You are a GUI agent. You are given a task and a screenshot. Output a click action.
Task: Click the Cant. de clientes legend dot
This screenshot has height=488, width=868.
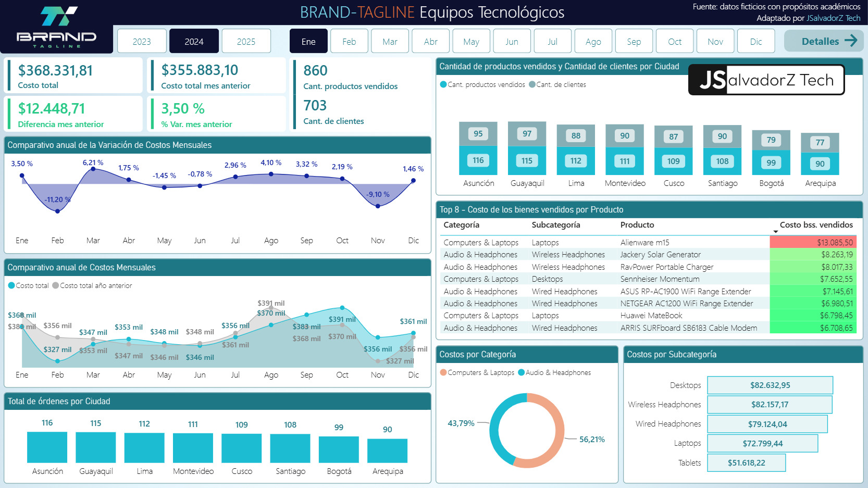pos(532,84)
